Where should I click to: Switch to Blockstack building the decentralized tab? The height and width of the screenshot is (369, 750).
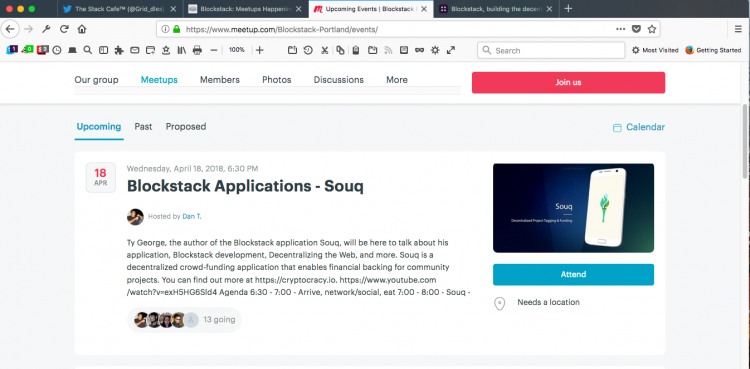tap(496, 9)
